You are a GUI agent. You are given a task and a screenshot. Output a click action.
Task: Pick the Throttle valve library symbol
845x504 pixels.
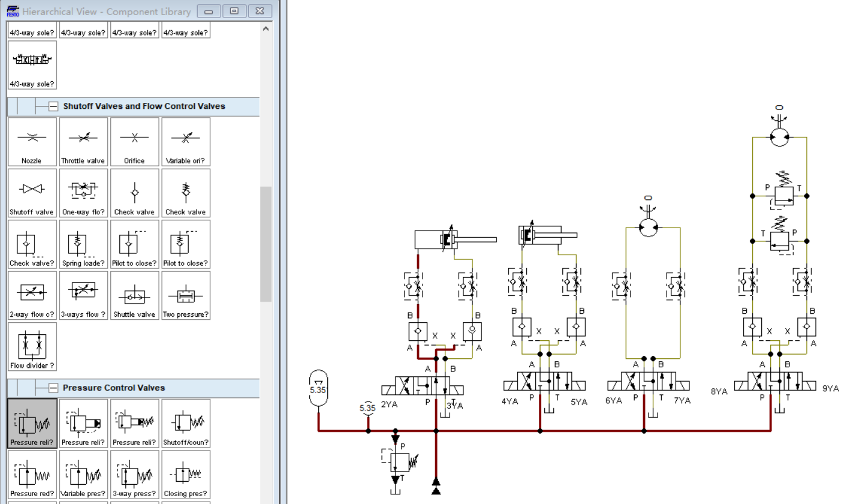pos(83,142)
